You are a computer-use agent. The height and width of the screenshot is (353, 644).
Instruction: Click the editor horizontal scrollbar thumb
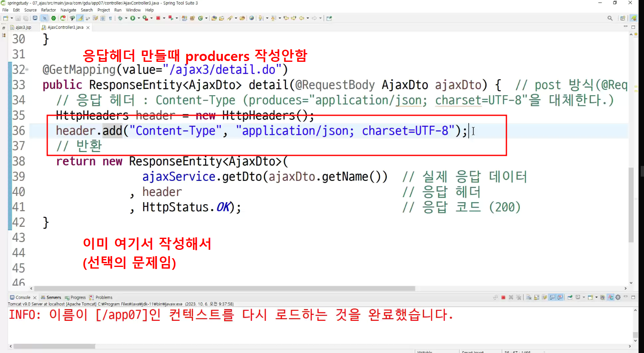click(225, 288)
